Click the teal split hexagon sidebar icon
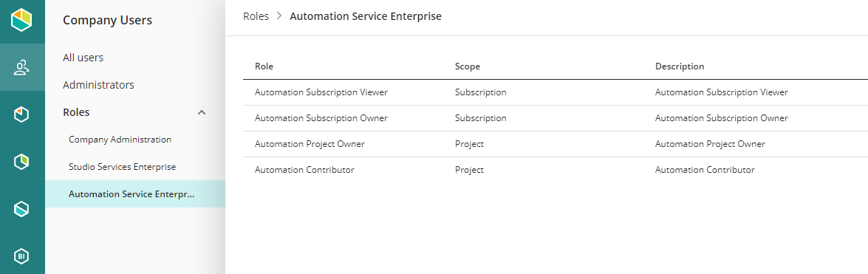 click(21, 209)
